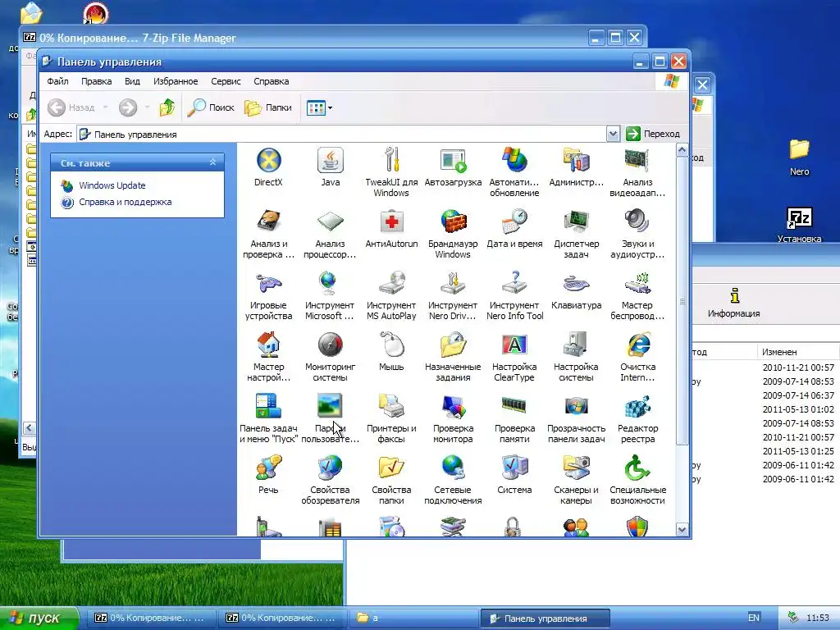Click the Windows Update link
Screen dimensions: 840x630
(x=112, y=185)
